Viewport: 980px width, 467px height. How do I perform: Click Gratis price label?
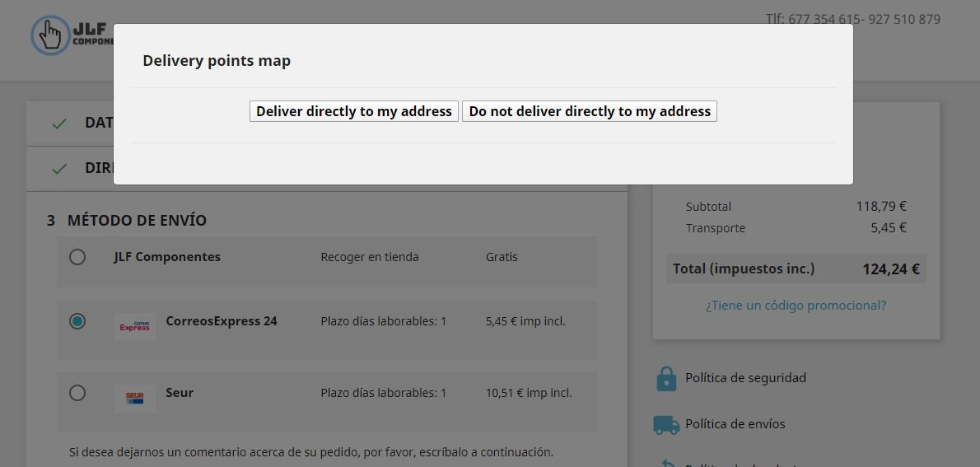[502, 257]
